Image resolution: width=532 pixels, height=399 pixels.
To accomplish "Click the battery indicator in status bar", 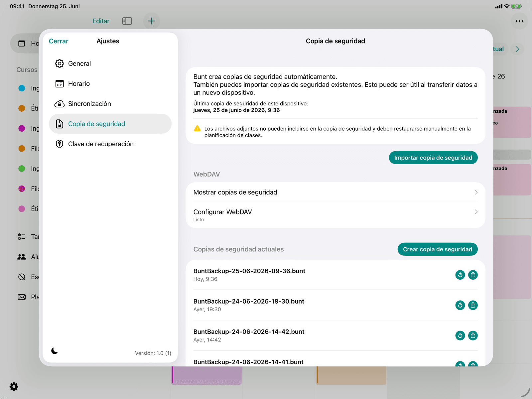I will point(516,6).
